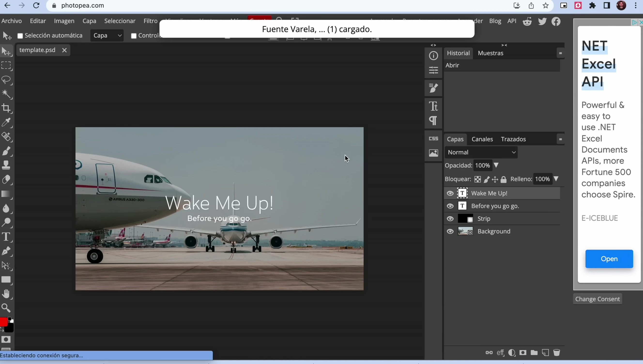The image size is (643, 364).
Task: Open the Capa selection dropdown
Action: 107,36
